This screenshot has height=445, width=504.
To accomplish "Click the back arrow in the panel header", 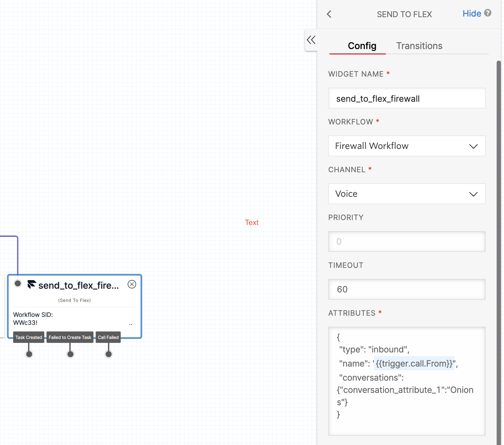I will [x=329, y=14].
